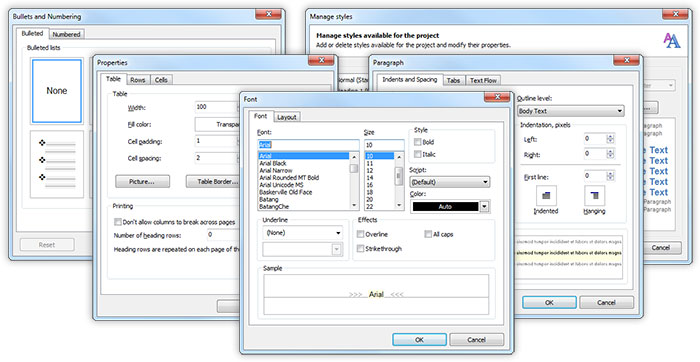Click the Manage styles AA icon
The width and height of the screenshot is (700, 362).
(671, 40)
